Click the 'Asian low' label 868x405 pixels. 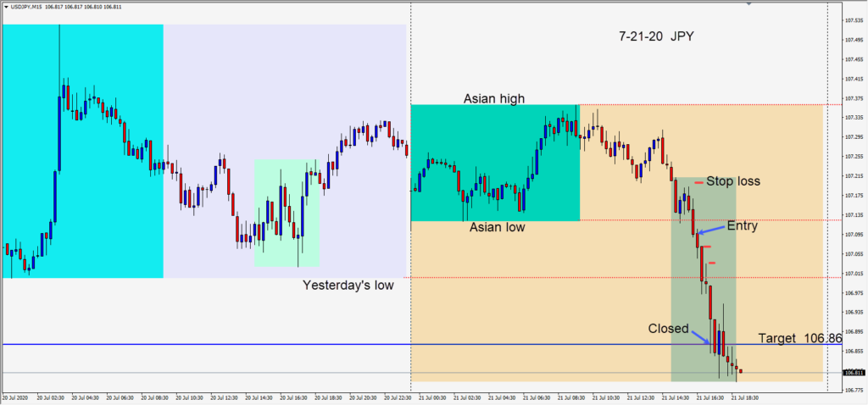(x=497, y=227)
